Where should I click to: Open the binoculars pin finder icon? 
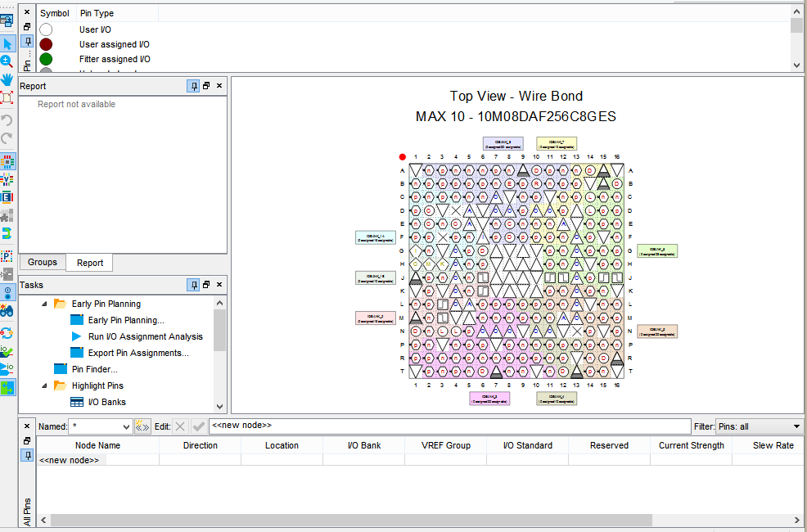pyautogui.click(x=7, y=310)
